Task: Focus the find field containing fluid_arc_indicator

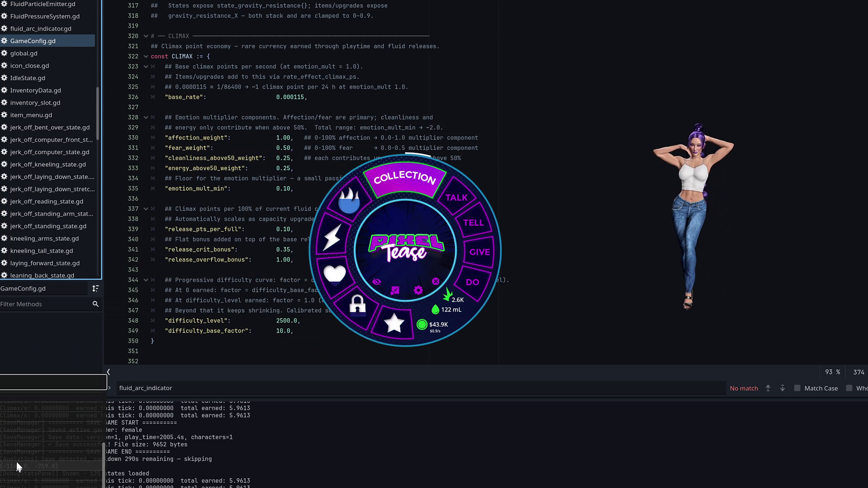Action: tap(420, 388)
